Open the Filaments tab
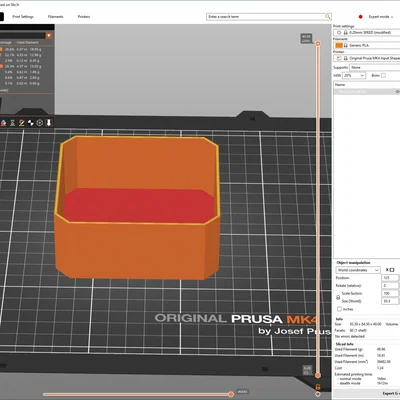The height and width of the screenshot is (400, 400). pyautogui.click(x=55, y=17)
